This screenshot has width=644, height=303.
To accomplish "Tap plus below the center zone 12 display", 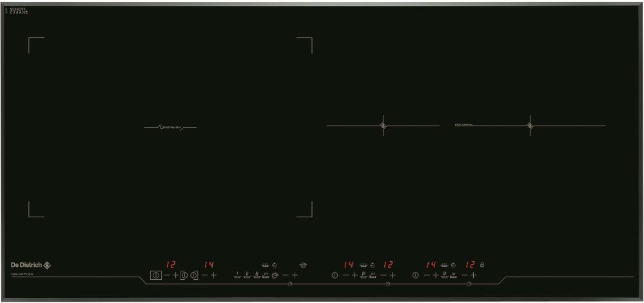I will tap(392, 275).
